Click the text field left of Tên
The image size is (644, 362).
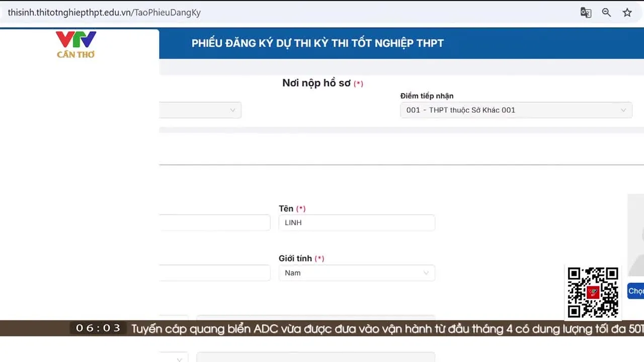(x=215, y=223)
